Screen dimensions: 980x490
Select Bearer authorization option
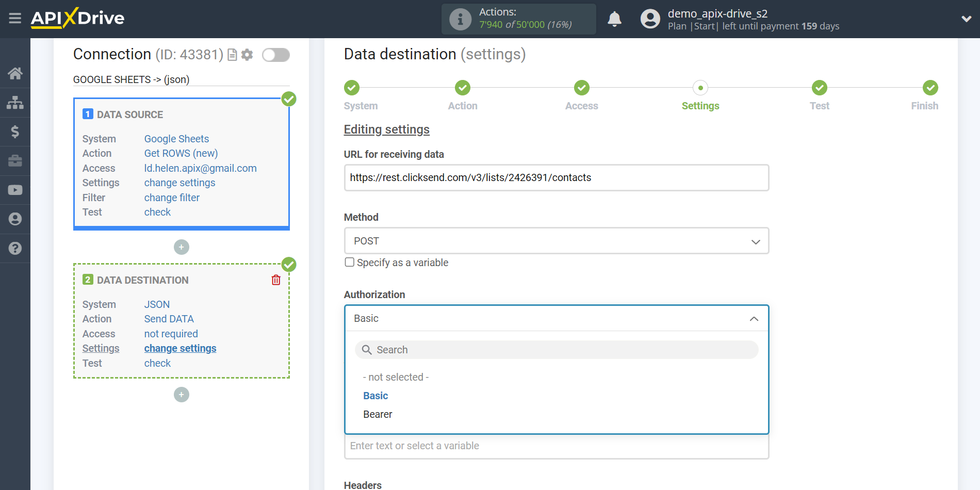point(378,414)
